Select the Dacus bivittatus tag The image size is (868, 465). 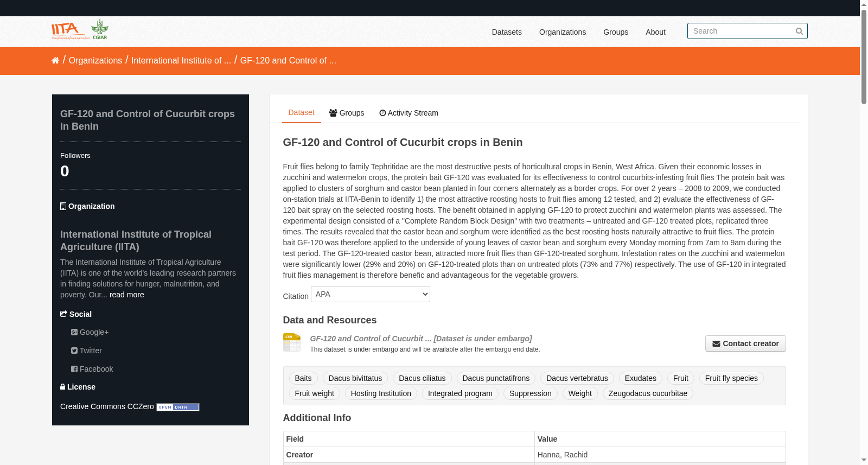[355, 378]
